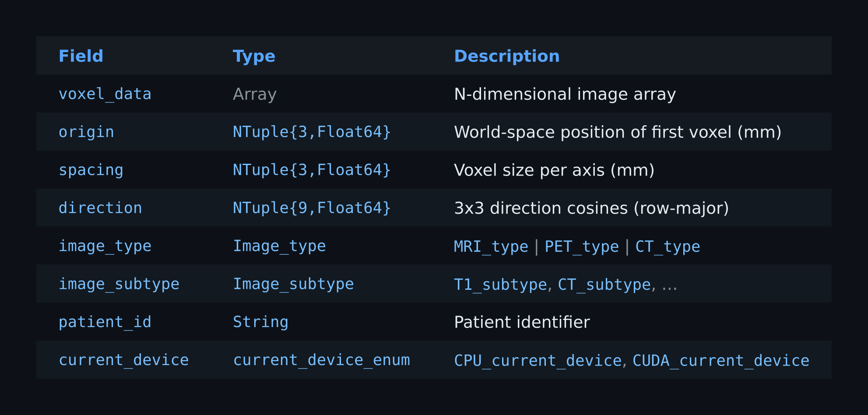Screen dimensions: 868x415
Task: Select the T1_subtype value
Action: click(500, 285)
